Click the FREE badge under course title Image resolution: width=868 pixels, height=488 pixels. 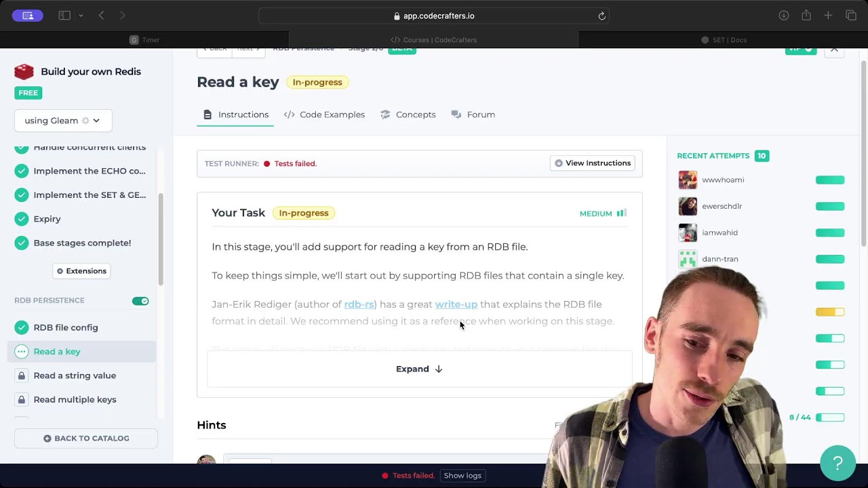[x=28, y=93]
